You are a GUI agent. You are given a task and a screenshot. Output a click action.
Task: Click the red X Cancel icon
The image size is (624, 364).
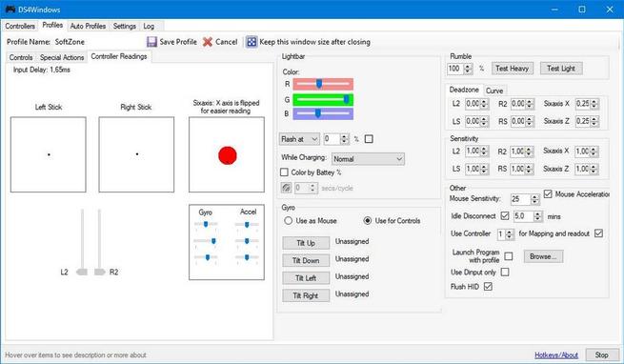coord(208,42)
